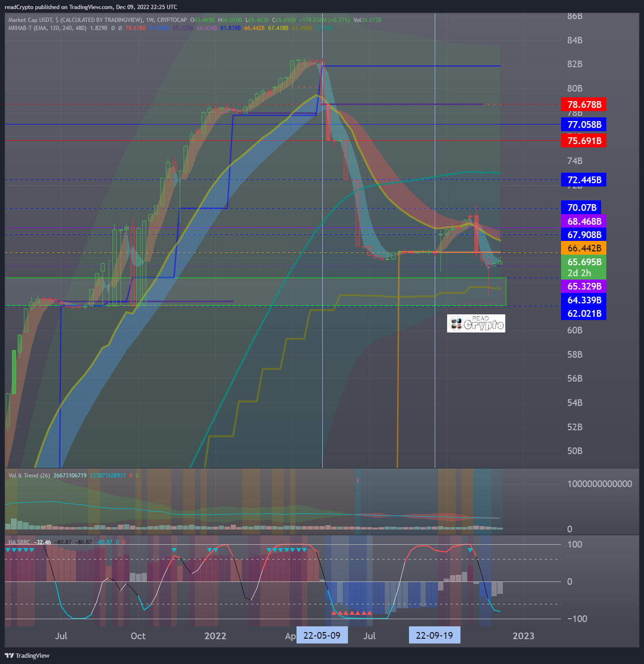The image size is (644, 664).
Task: Click the 77.058B blue price label
Action: [584, 124]
